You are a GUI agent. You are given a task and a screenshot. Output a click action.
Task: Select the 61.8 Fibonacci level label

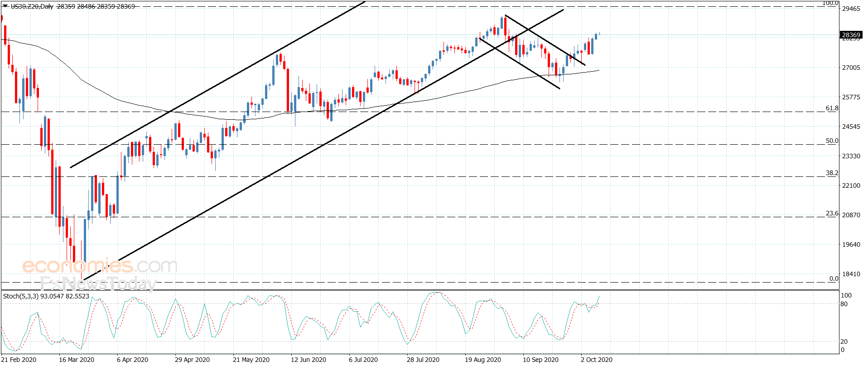coord(832,108)
